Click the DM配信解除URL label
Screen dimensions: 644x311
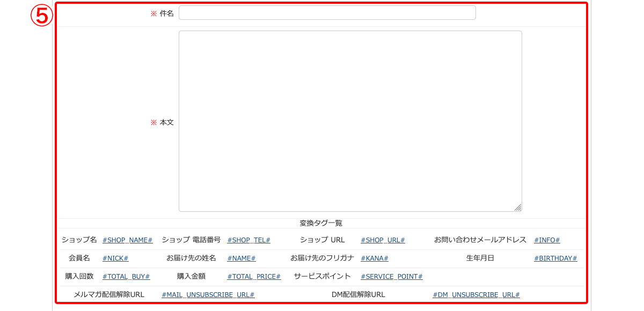click(x=358, y=294)
